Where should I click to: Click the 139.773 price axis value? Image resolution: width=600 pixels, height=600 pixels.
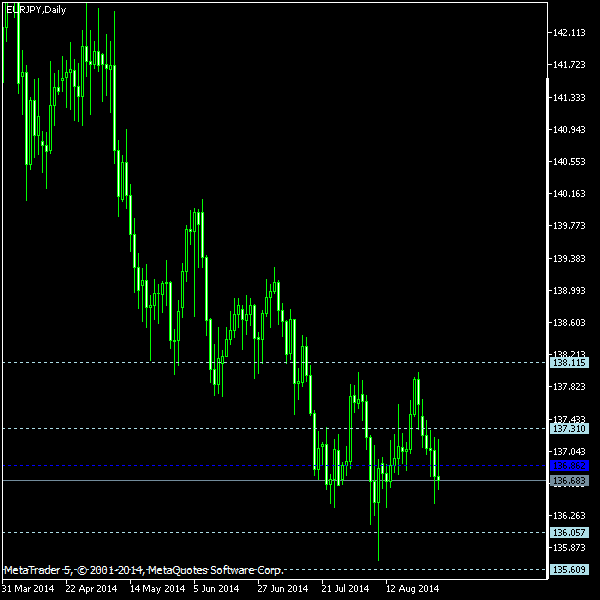pos(569,225)
